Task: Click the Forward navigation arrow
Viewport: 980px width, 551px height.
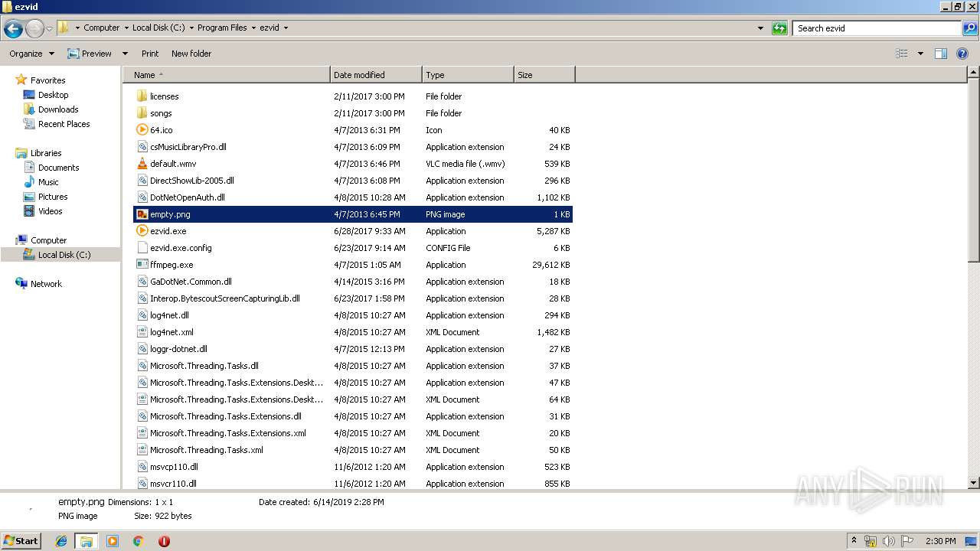Action: 34,29
